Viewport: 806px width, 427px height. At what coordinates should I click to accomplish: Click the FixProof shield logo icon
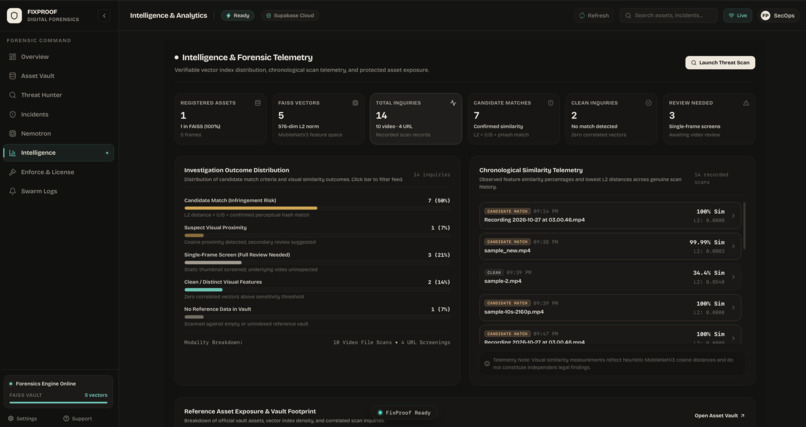click(14, 15)
